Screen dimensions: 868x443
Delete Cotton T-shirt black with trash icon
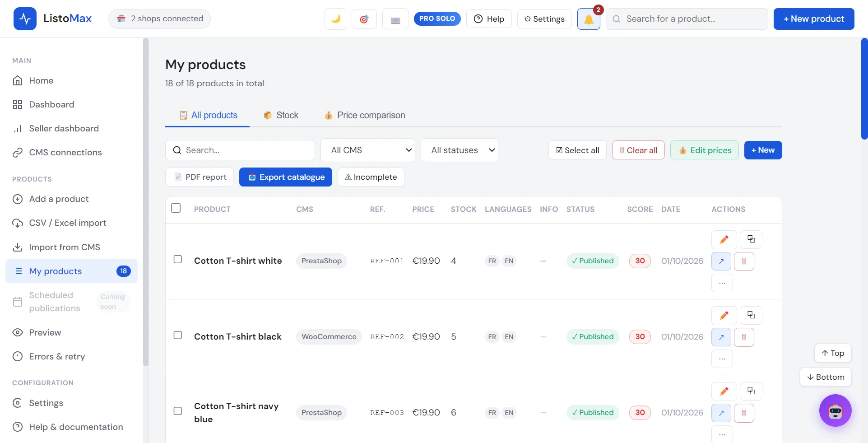click(744, 337)
